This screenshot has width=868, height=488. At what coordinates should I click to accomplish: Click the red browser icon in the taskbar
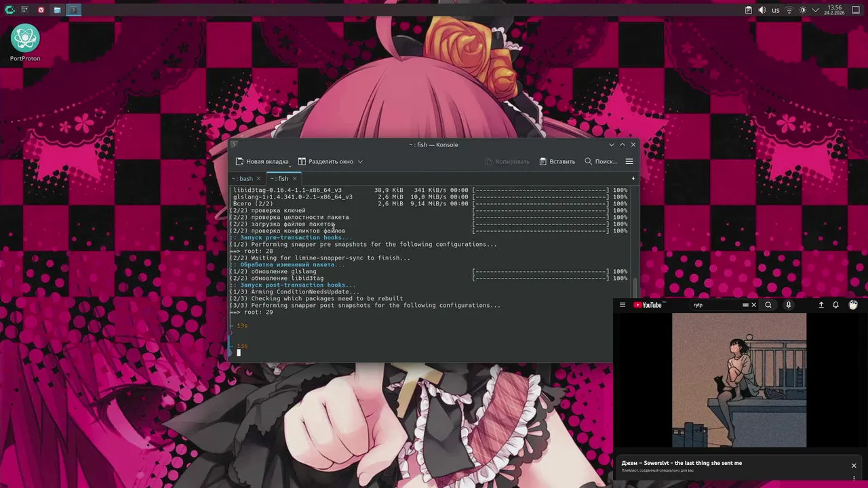tap(41, 10)
